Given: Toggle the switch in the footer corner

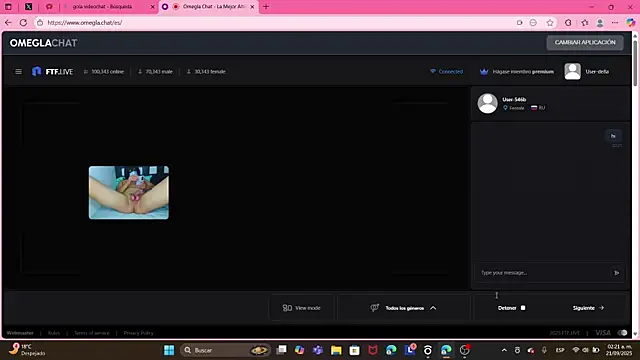Looking at the screenshot, I should point(622,333).
